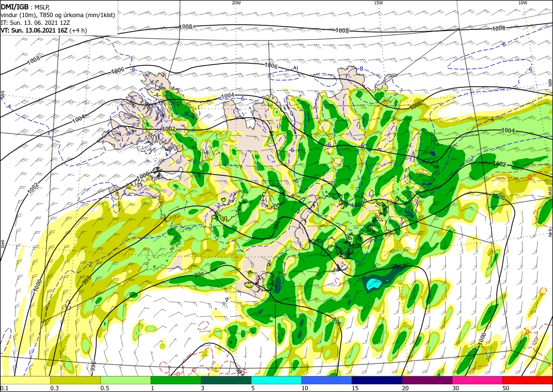The image size is (553, 392).
Task: Click the '0.3' legend value
Action: (54, 388)
